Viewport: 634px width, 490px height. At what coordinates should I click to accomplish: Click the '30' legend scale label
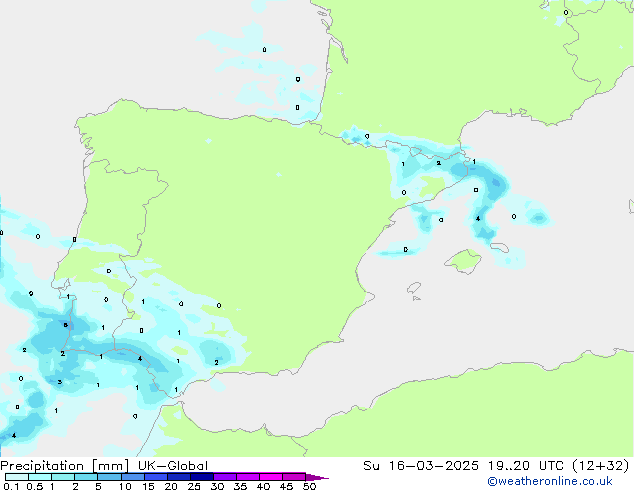coord(217,486)
